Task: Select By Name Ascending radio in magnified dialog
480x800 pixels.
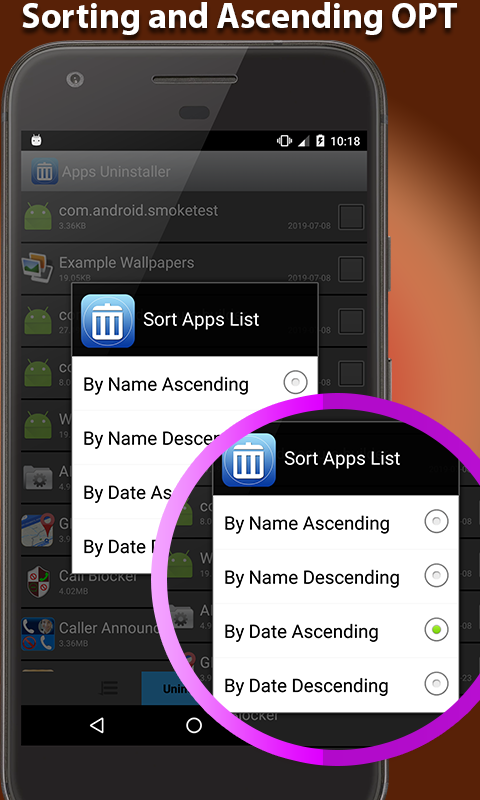Action: click(x=437, y=521)
